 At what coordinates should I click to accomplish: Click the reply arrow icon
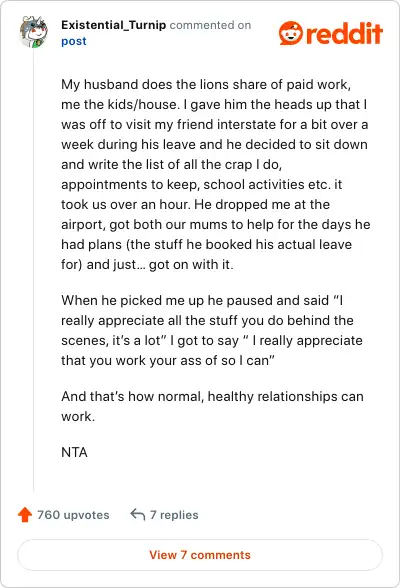[x=138, y=514]
